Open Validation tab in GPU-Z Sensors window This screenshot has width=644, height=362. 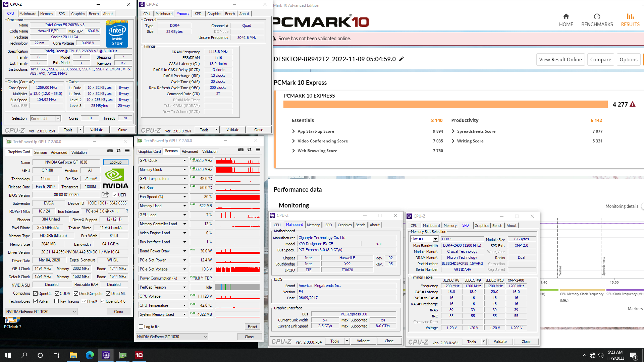210,152
